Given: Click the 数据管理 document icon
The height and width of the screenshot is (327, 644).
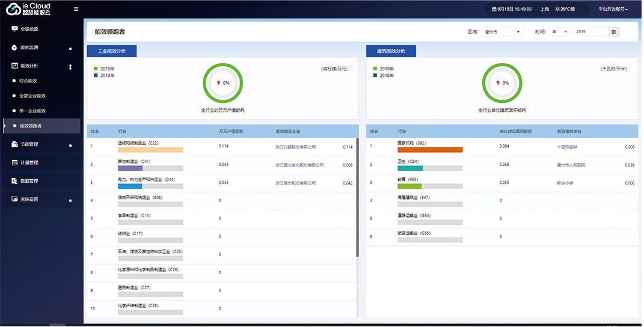Looking at the screenshot, I should coord(15,181).
